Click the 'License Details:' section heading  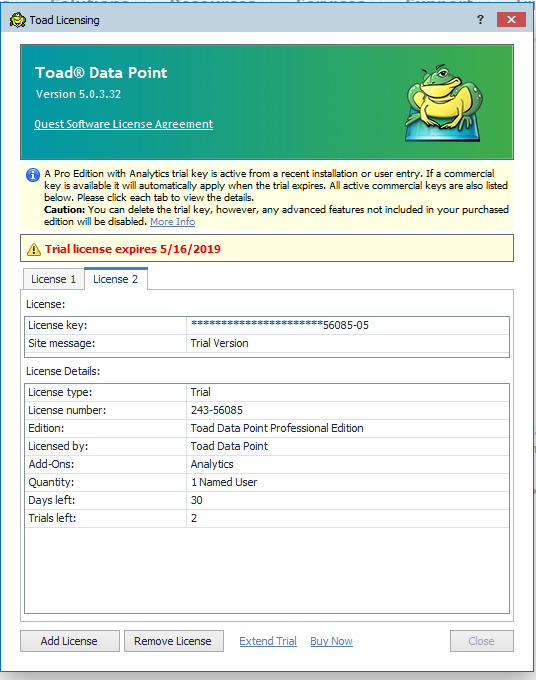click(63, 371)
